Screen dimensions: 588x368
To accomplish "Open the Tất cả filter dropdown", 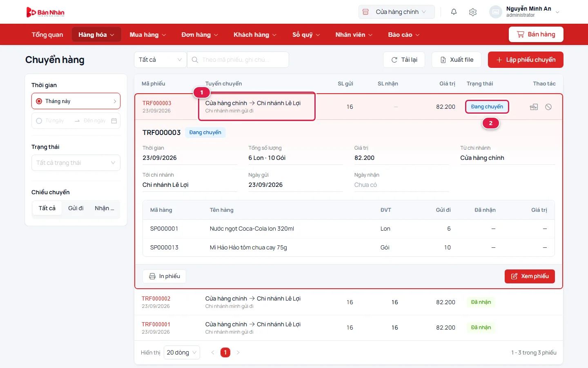I will pos(160,60).
